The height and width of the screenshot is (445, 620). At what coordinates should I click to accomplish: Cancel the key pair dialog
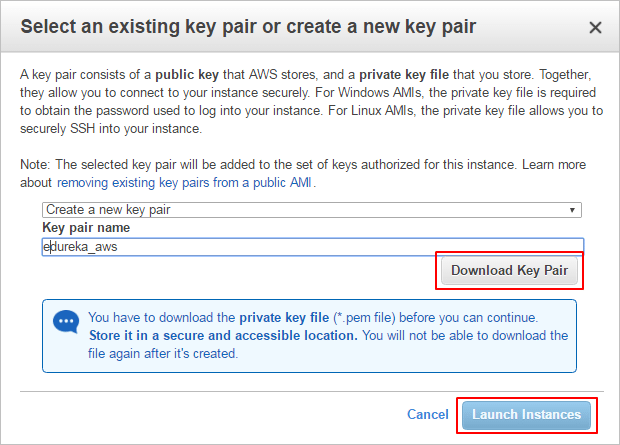point(427,414)
